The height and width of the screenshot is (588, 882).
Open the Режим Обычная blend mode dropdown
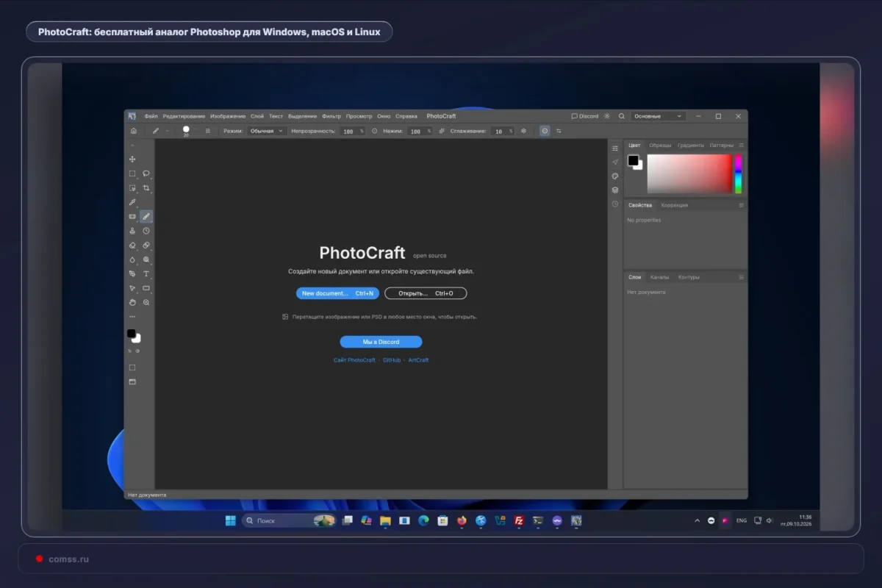(266, 131)
